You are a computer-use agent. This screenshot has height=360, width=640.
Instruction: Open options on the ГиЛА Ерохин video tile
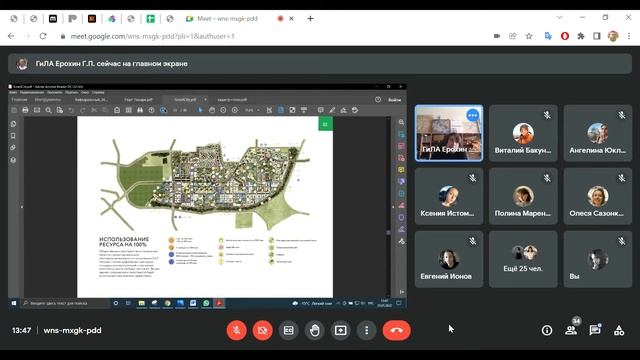[473, 116]
